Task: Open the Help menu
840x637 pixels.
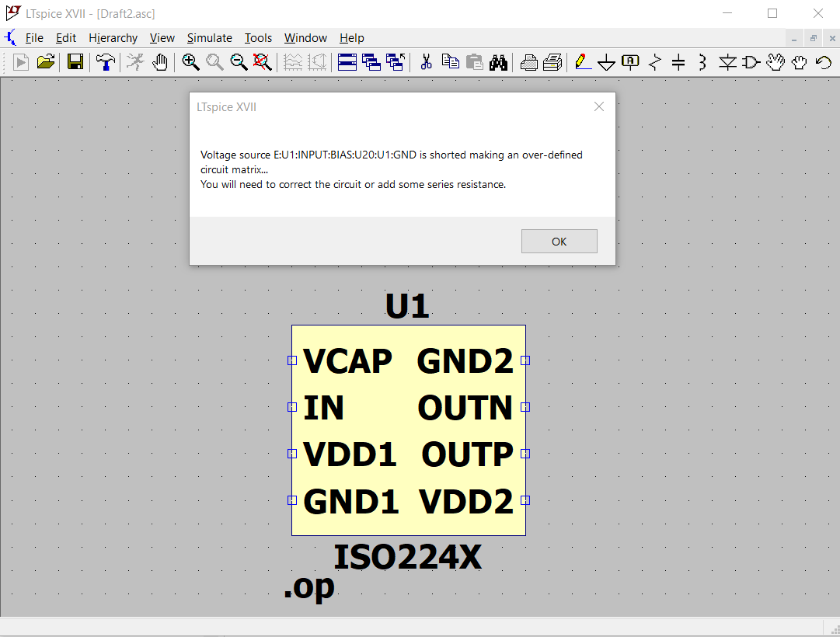Action: [x=351, y=38]
